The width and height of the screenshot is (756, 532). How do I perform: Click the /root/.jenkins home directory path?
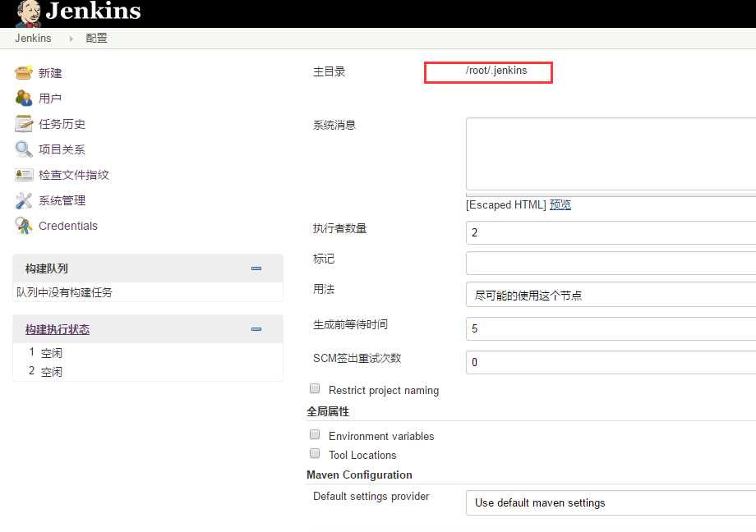click(x=496, y=71)
